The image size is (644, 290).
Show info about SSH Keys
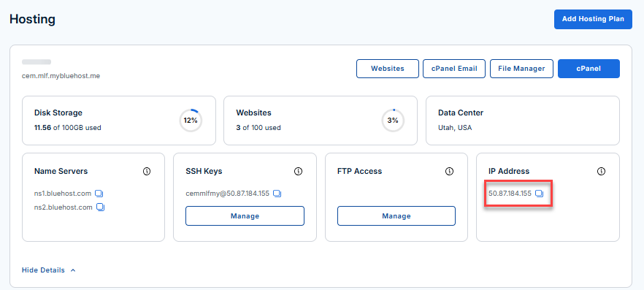coord(299,171)
